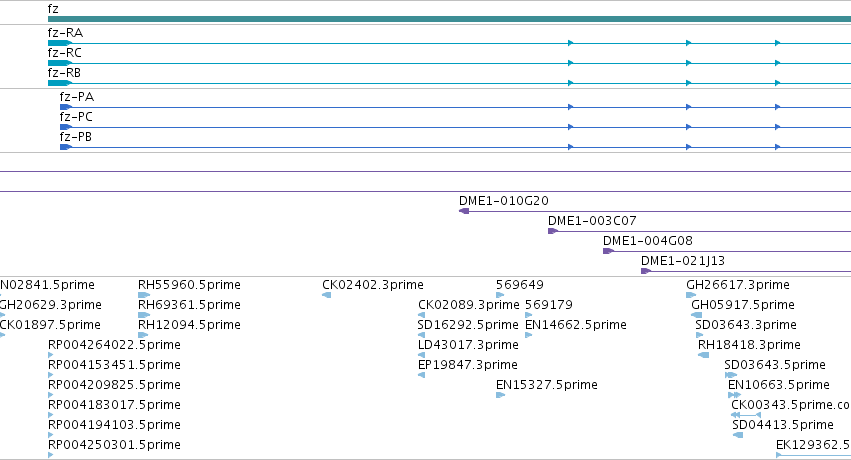Select the DME1-004G08 clone label

[x=647, y=241]
